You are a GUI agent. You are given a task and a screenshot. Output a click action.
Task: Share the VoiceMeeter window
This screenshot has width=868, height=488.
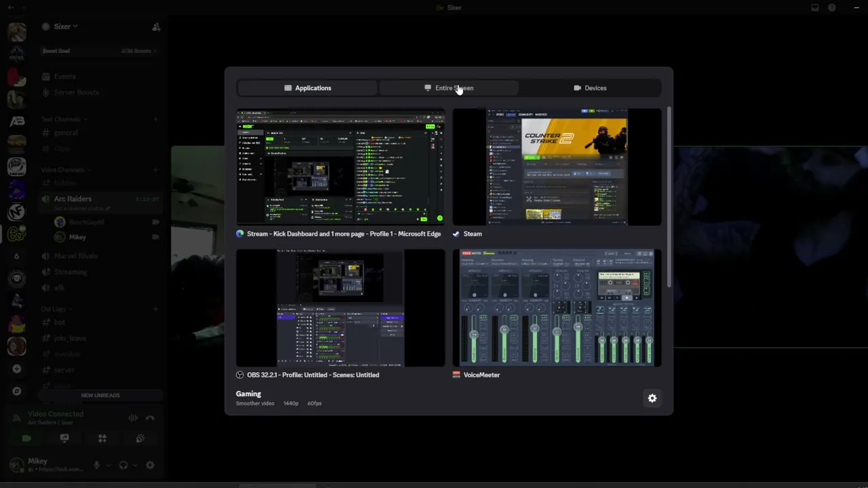coord(557,314)
